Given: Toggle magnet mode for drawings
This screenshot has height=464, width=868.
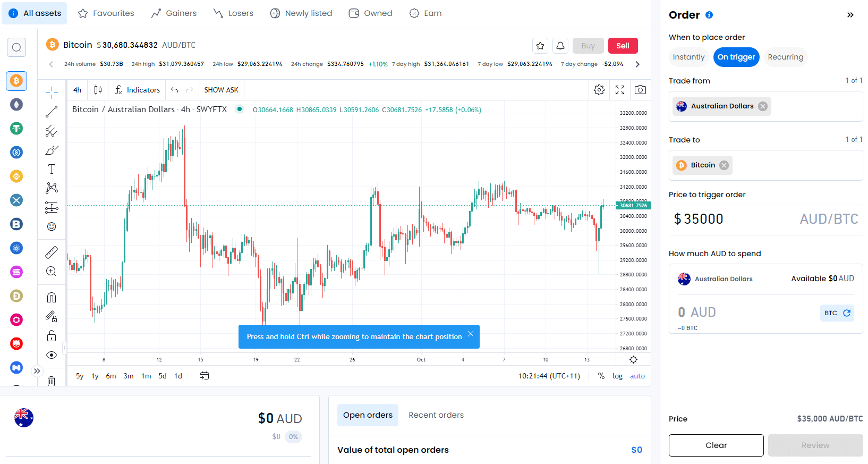Looking at the screenshot, I should click(52, 298).
